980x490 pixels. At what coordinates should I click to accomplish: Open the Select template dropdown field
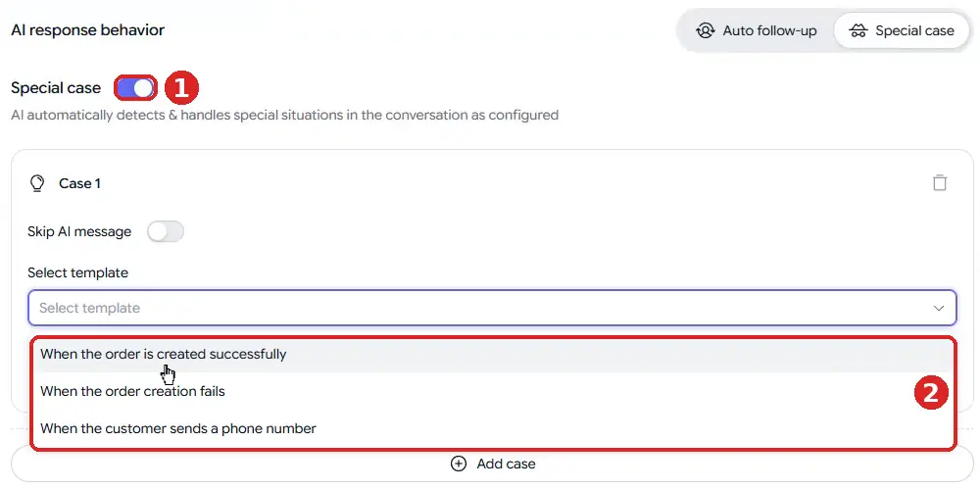click(x=492, y=308)
